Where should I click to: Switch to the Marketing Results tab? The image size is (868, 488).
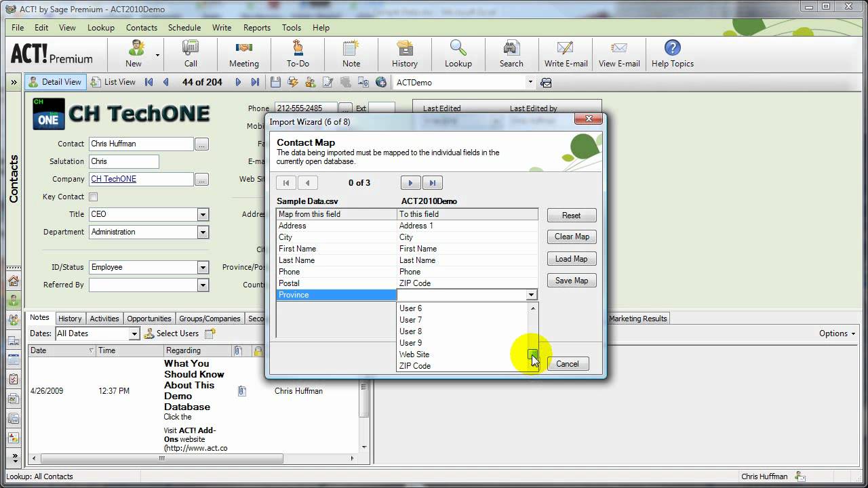point(638,319)
